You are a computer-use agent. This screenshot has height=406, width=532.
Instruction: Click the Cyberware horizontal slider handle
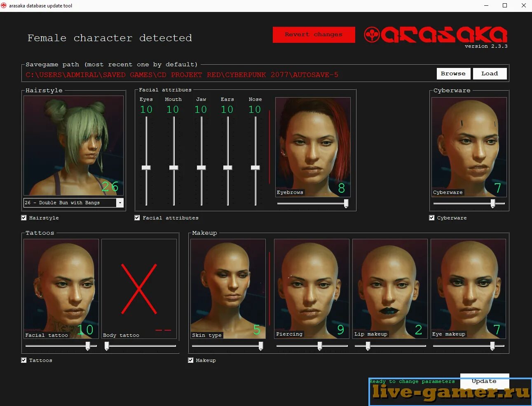point(493,203)
